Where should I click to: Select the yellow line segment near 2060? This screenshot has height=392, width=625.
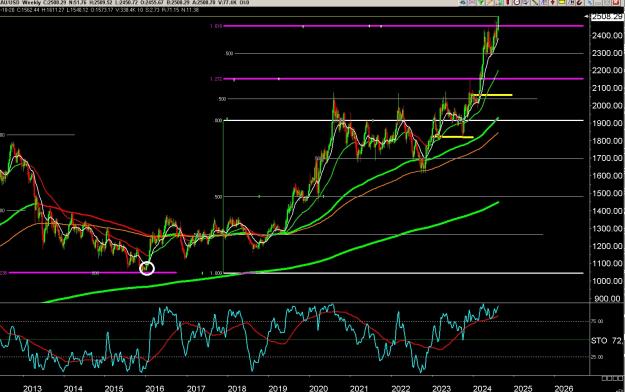(492, 95)
